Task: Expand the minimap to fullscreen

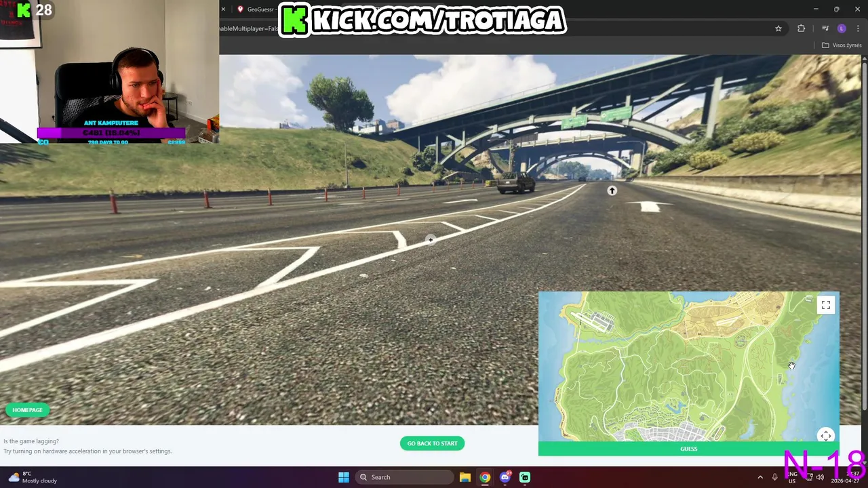Action: coord(825,306)
